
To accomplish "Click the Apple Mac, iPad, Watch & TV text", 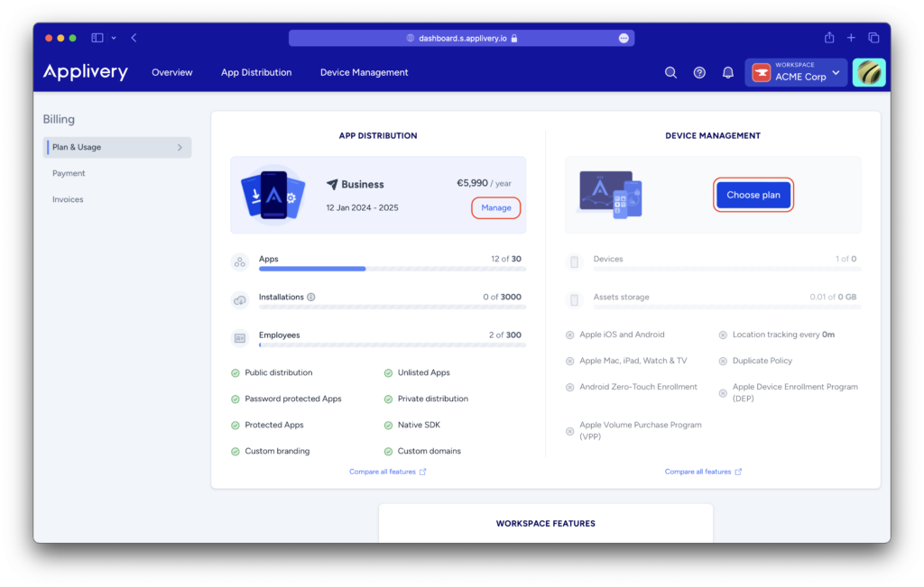I will coord(633,361).
